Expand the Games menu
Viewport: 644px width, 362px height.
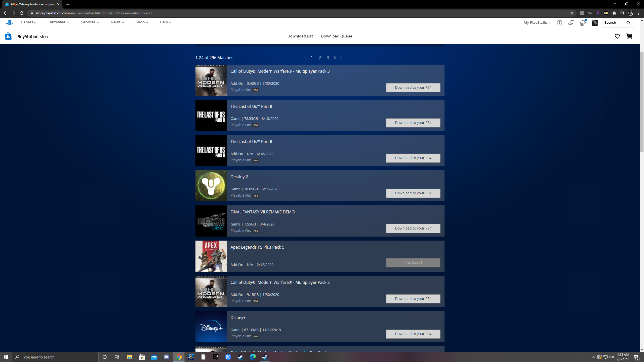pyautogui.click(x=28, y=22)
